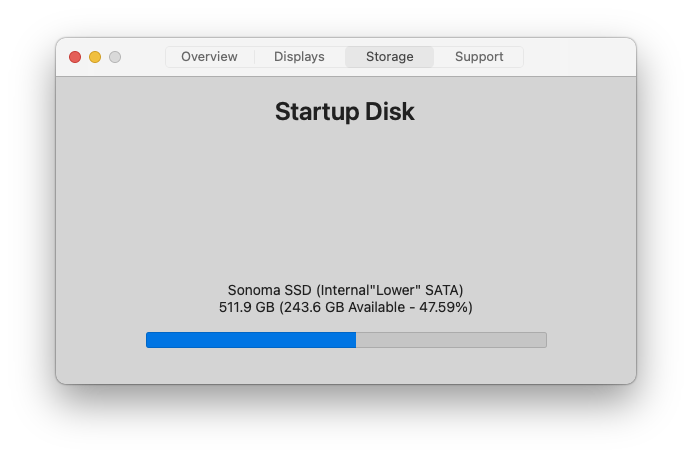692x458 pixels.
Task: Click the gray free portion of storage bar
Action: pos(450,340)
